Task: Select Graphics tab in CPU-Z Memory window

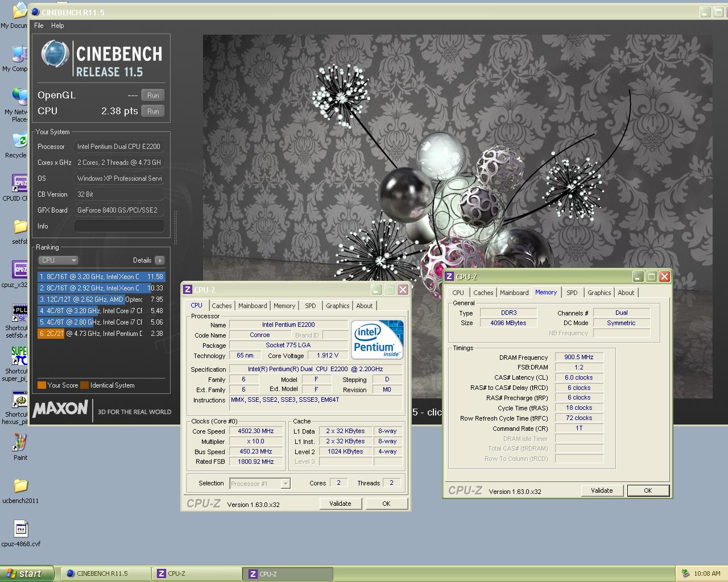Action: coord(599,293)
